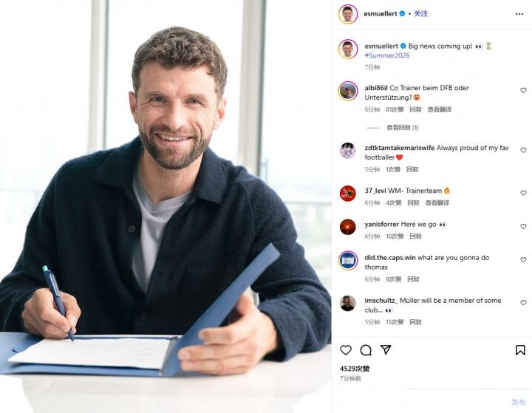
Task: Open the three-dot more options menu
Action: (x=519, y=14)
